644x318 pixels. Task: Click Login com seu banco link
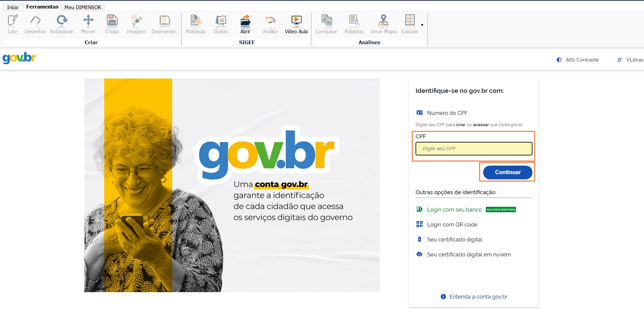pos(454,210)
